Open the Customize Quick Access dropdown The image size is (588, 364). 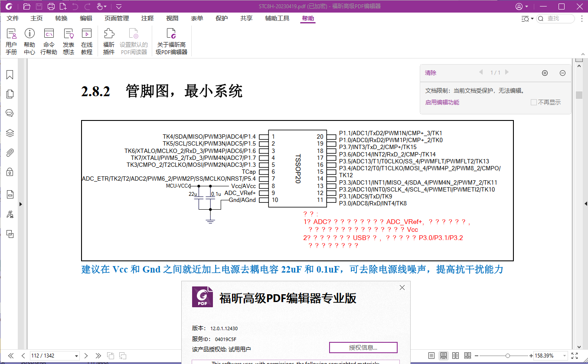(119, 6)
